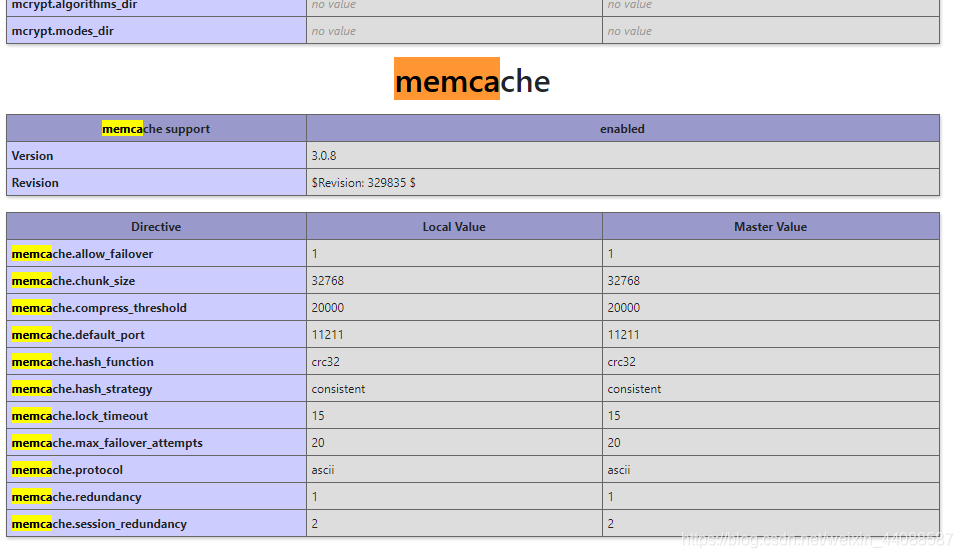Click the memcache.redundancy directive name
Screen dimensions: 963x558
76,497
